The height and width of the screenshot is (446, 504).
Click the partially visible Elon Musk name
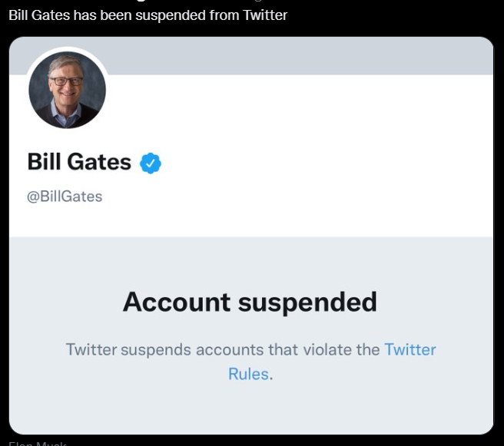(38, 444)
